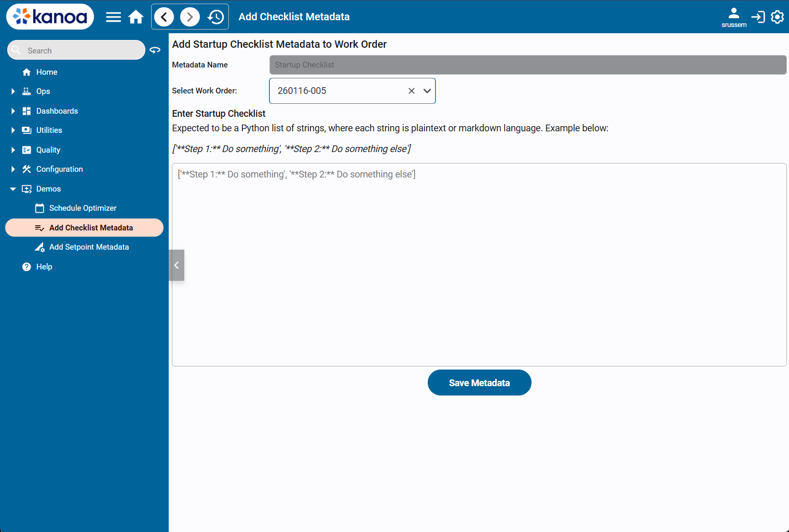Open the settings gear icon
Image resolution: width=789 pixels, height=532 pixels.
(777, 17)
